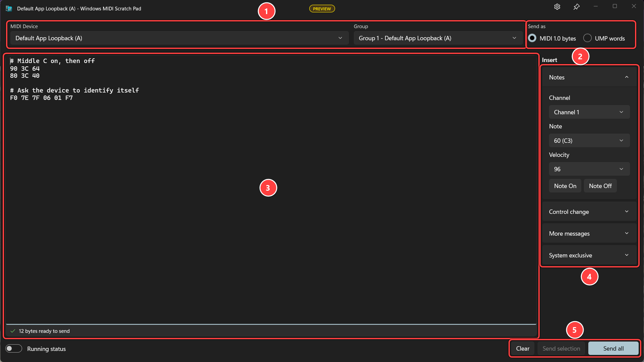
Task: Click the Send selection button
Action: [561, 349]
